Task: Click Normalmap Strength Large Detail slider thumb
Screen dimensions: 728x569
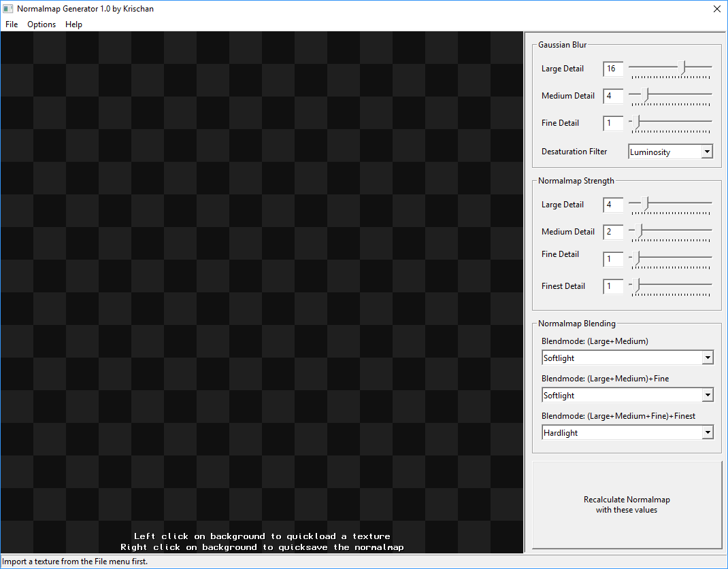Action: [x=645, y=204]
